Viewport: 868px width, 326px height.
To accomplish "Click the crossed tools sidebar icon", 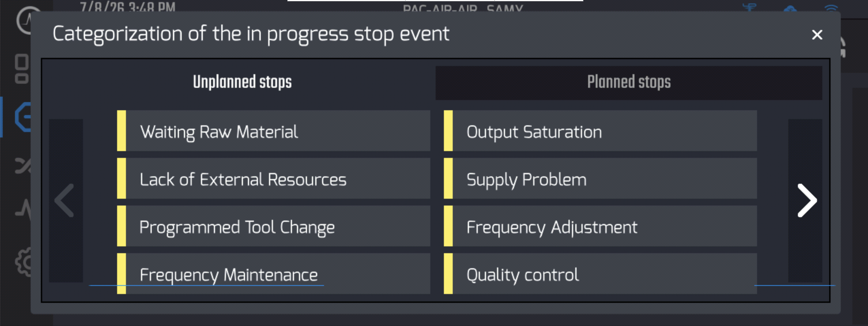I will click(x=23, y=166).
